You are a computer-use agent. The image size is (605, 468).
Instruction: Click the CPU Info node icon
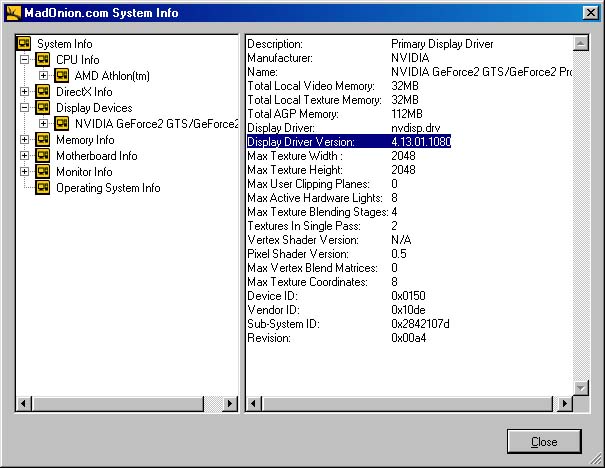tap(43, 60)
